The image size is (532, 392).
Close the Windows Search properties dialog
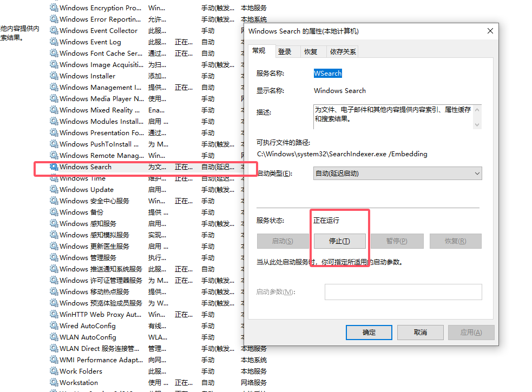[x=490, y=31]
